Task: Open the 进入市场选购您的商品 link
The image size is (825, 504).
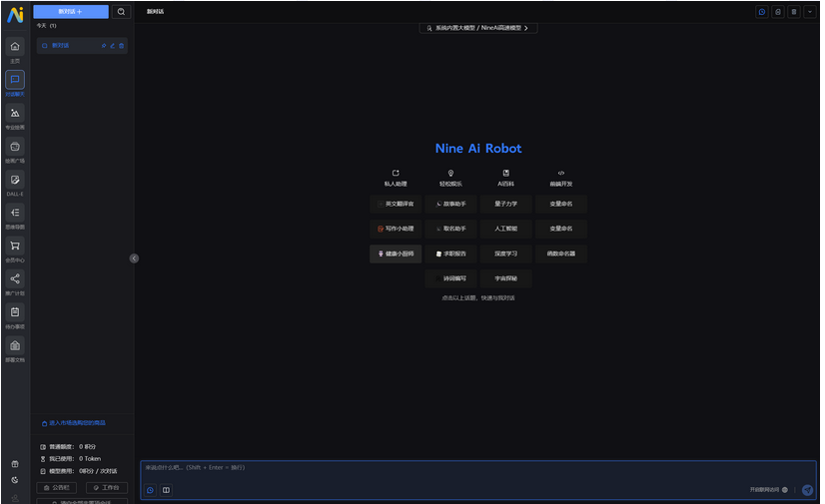Action: (x=74, y=423)
